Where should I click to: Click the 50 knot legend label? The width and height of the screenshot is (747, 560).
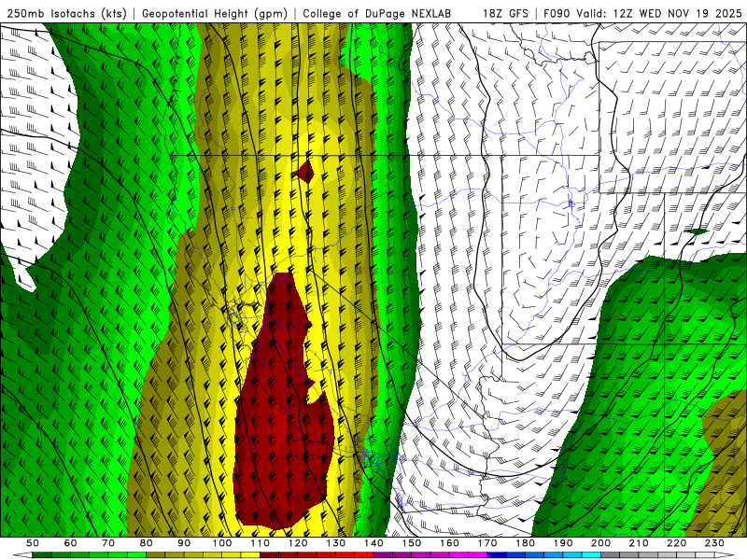pyautogui.click(x=33, y=543)
